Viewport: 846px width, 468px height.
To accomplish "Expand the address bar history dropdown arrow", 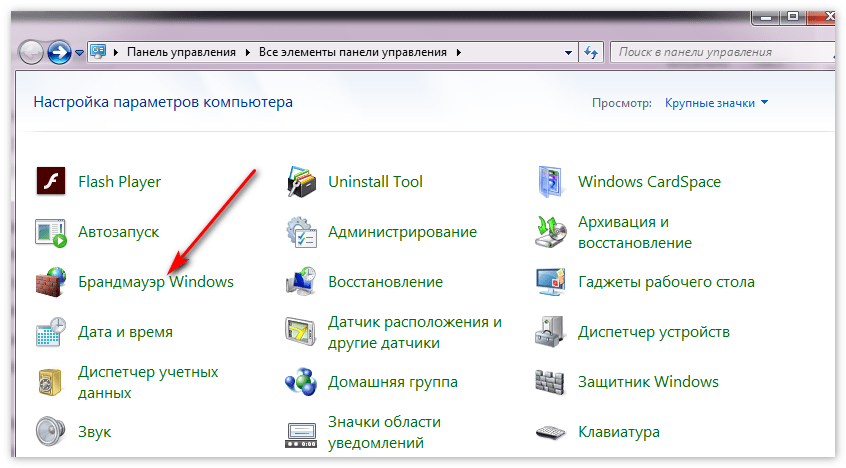I will click(568, 52).
